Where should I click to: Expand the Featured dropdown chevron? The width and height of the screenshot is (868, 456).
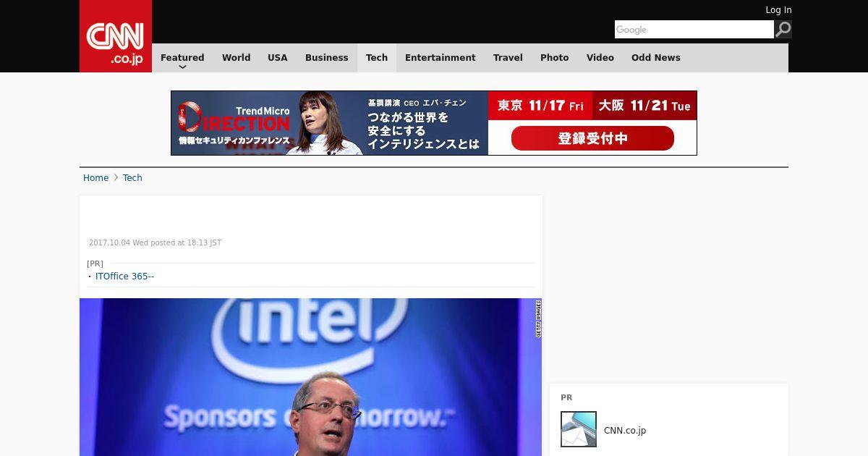pyautogui.click(x=182, y=67)
